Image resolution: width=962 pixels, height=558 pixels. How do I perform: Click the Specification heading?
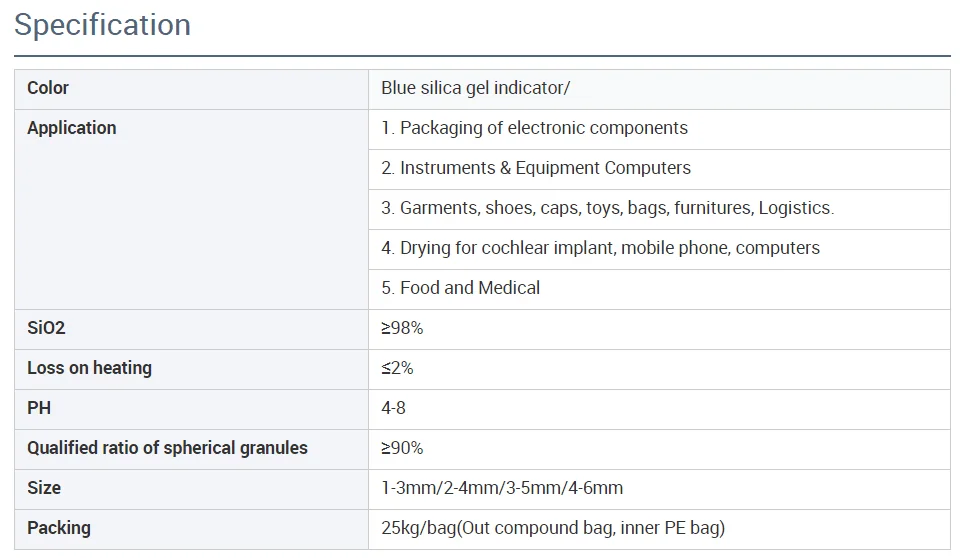[102, 25]
